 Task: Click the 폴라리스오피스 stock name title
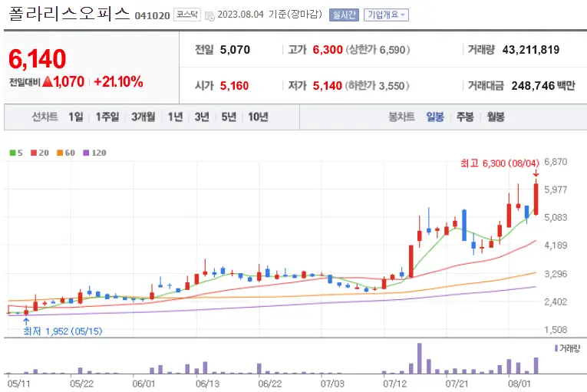click(x=69, y=14)
